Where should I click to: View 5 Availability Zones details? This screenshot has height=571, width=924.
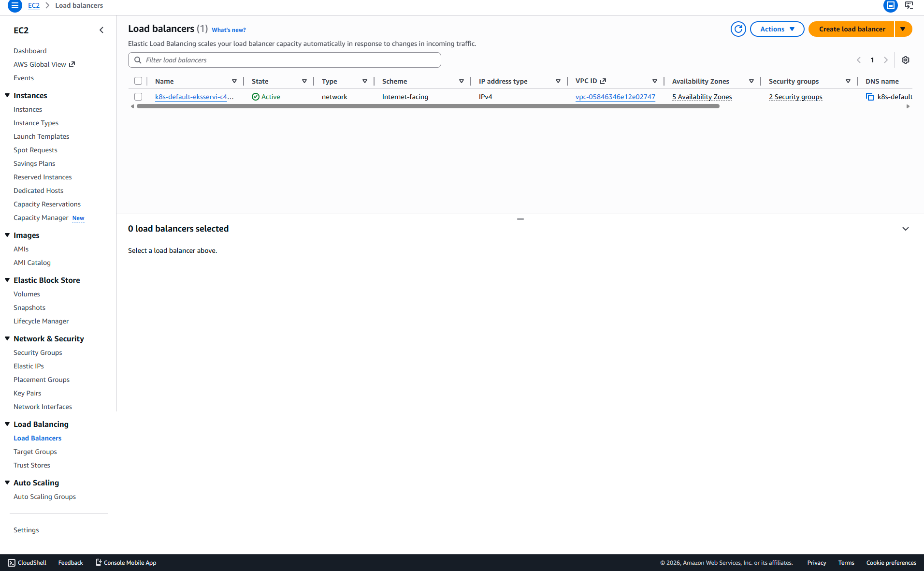702,97
